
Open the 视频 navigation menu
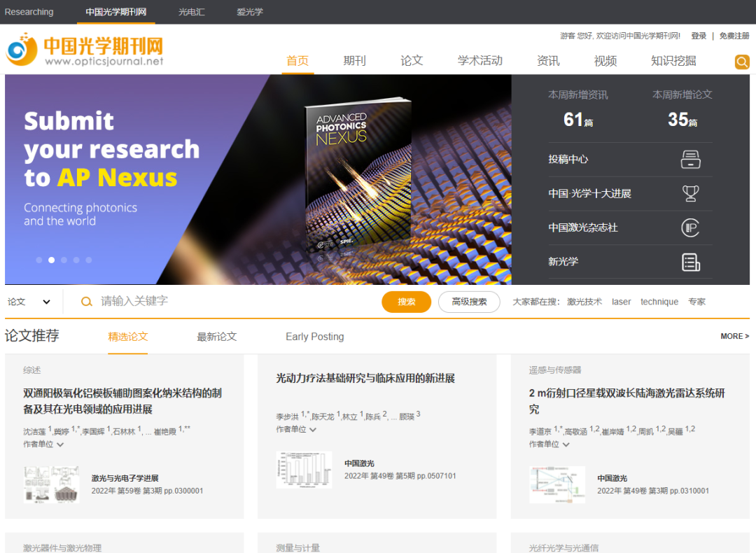tap(605, 61)
